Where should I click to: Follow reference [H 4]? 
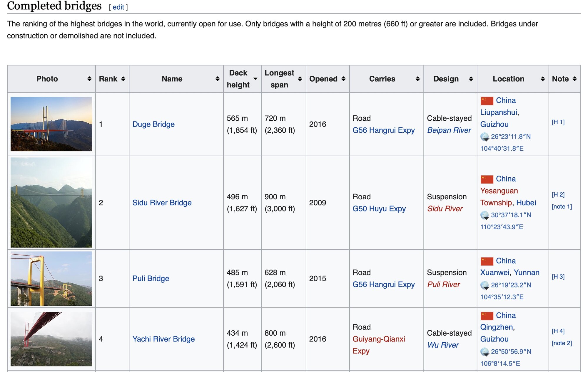[558, 331]
